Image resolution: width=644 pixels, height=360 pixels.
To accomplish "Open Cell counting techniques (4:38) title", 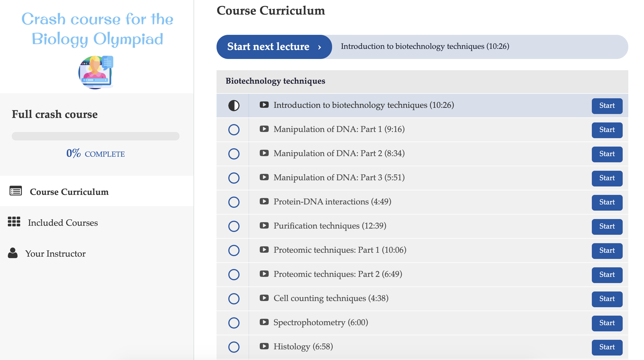I will 331,298.
